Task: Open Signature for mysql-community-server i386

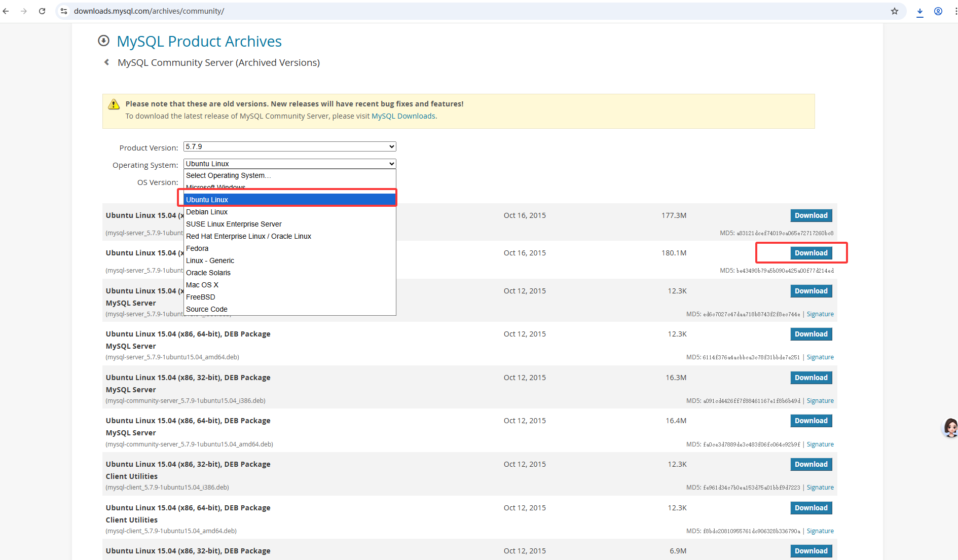Action: [x=820, y=401]
